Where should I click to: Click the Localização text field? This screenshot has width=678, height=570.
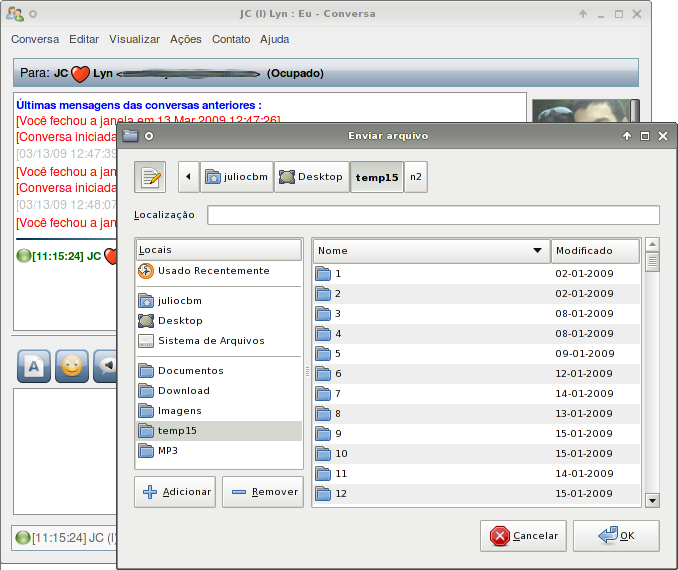pos(433,215)
